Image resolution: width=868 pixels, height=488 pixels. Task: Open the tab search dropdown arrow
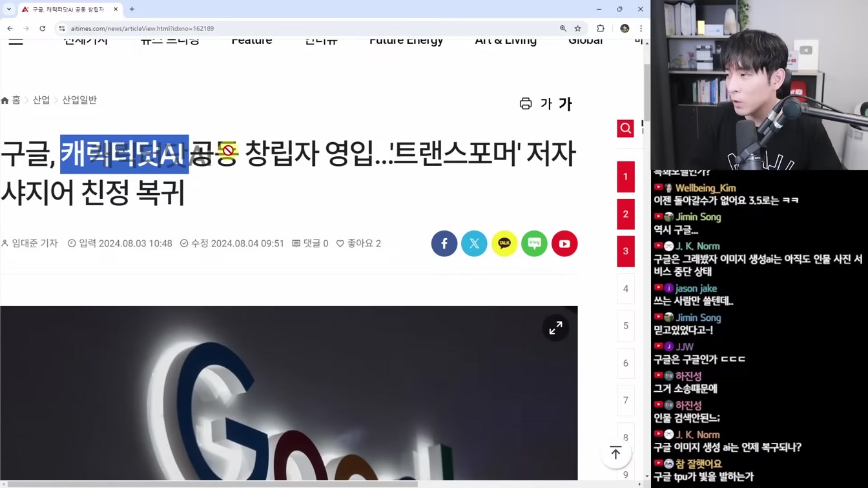coord(8,9)
